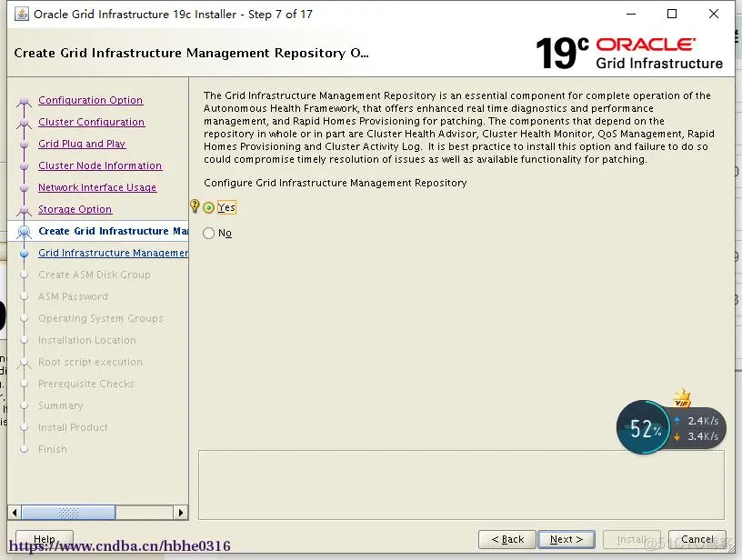Click the left scroll arrow of step list

pos(15,513)
